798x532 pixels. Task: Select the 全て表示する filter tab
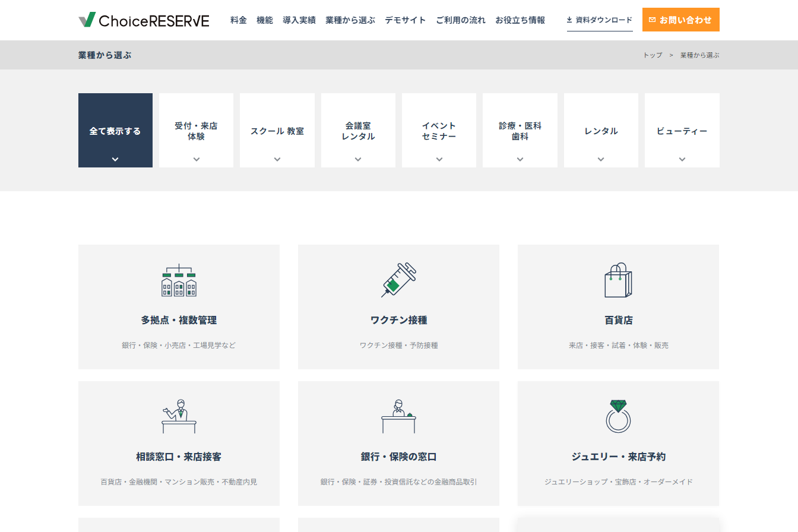[x=115, y=131]
